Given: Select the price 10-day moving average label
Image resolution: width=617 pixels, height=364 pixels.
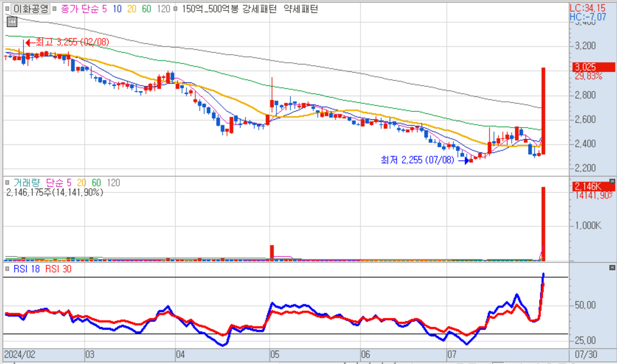Looking at the screenshot, I should 117,9.
